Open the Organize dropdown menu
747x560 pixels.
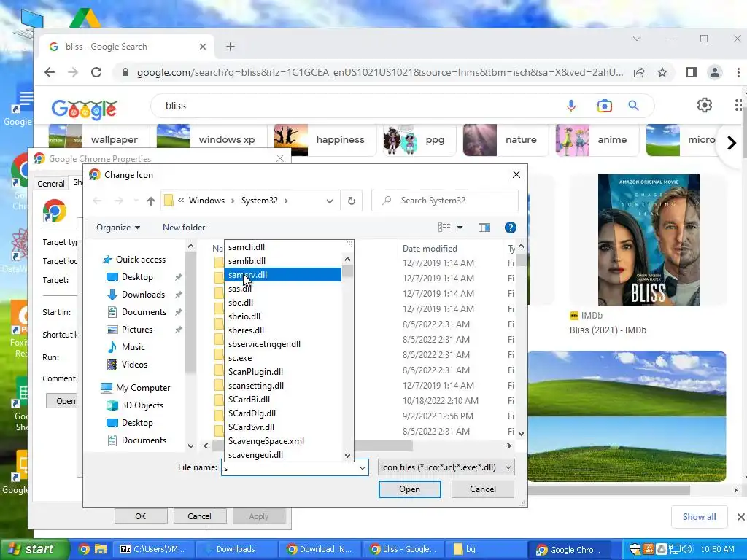(x=118, y=227)
